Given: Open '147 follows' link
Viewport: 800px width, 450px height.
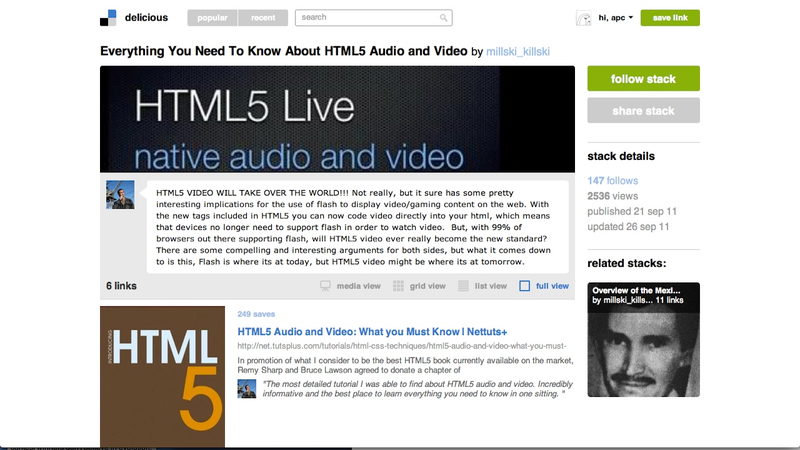Looking at the screenshot, I should [x=612, y=181].
